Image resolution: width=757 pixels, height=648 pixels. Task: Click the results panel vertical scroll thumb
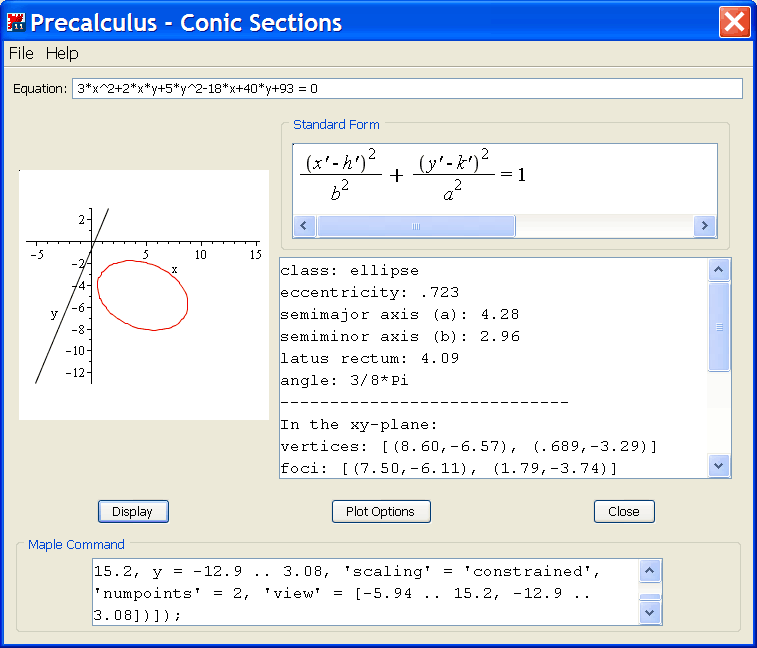[x=719, y=326]
